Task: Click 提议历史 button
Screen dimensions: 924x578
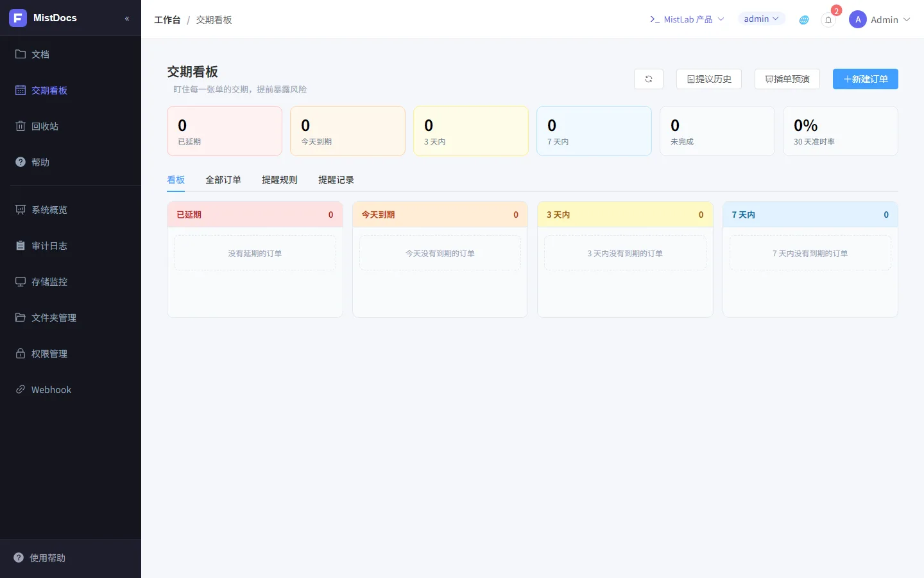Action: pyautogui.click(x=709, y=79)
